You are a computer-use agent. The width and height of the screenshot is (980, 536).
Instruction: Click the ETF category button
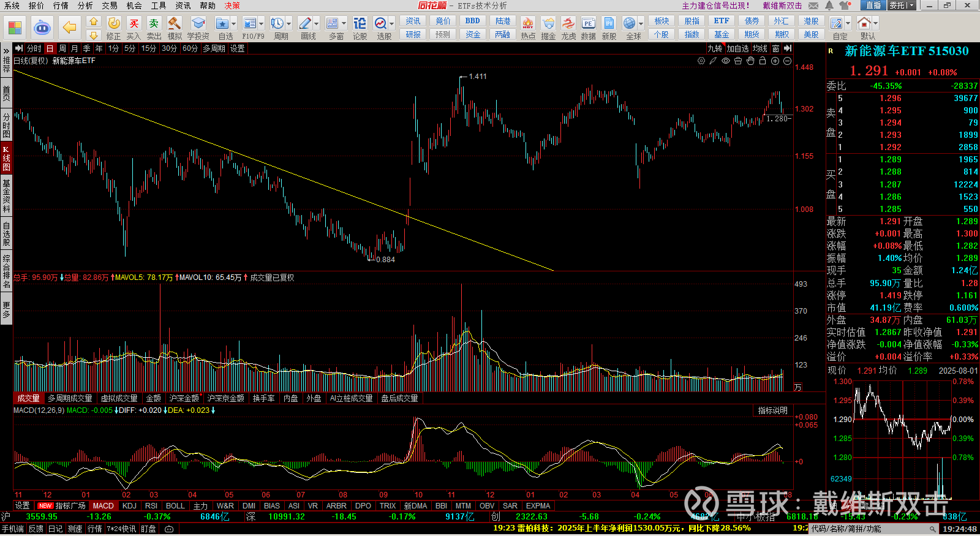tap(722, 21)
